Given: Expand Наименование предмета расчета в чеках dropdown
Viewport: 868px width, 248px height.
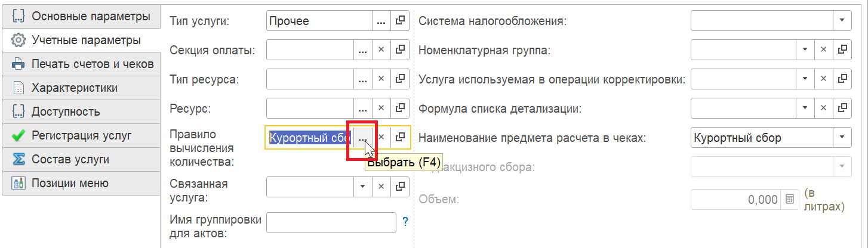Looking at the screenshot, I should tap(842, 138).
